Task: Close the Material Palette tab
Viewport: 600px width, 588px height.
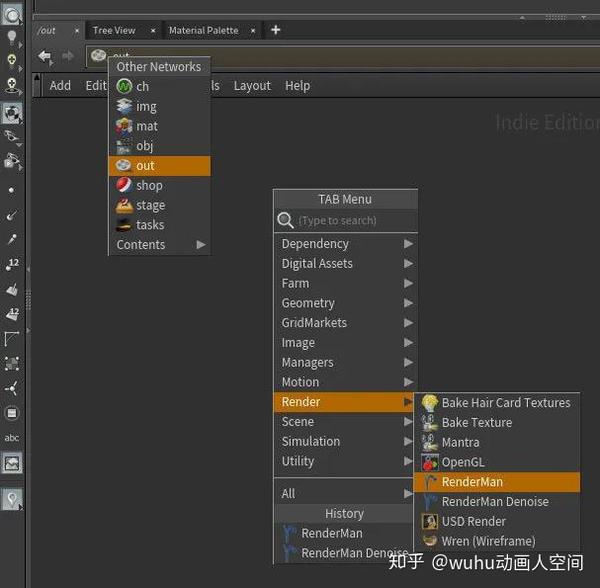Action: [x=253, y=31]
